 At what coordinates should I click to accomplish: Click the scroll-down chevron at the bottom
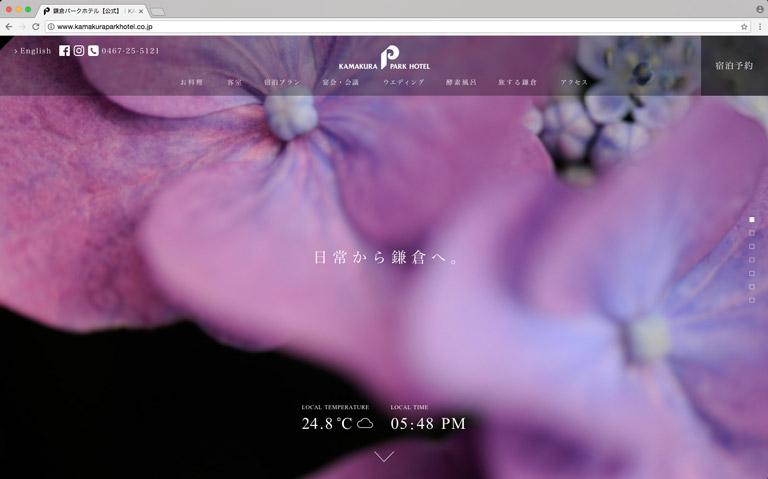coord(384,457)
